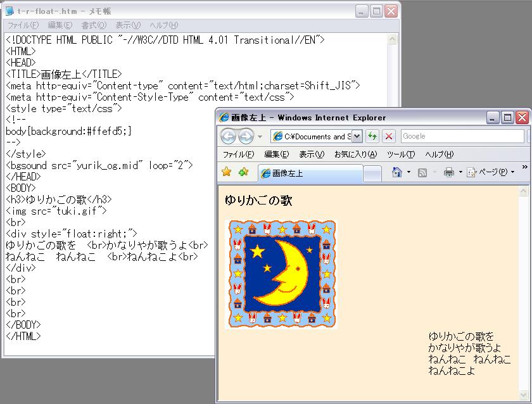Click the IE logo in title bar
Image resolution: width=532 pixels, height=404 pixels.
(224, 117)
